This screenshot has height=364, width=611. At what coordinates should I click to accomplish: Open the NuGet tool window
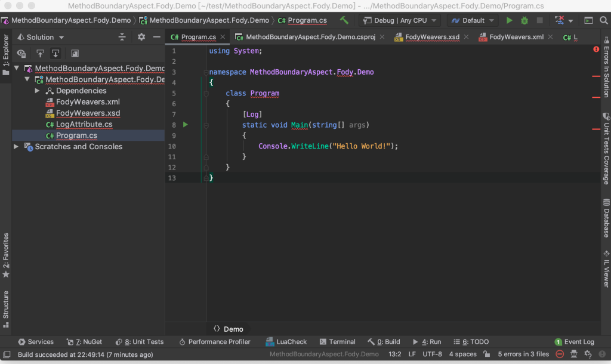coord(84,342)
